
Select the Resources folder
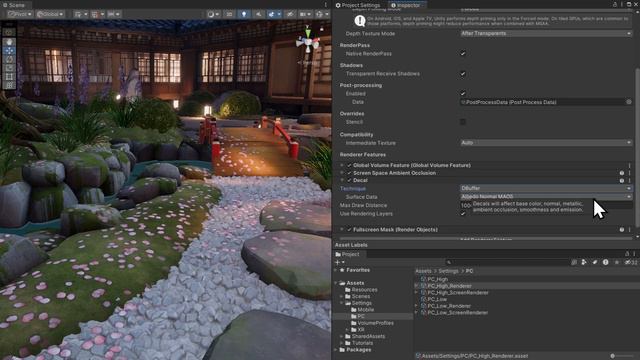point(360,290)
